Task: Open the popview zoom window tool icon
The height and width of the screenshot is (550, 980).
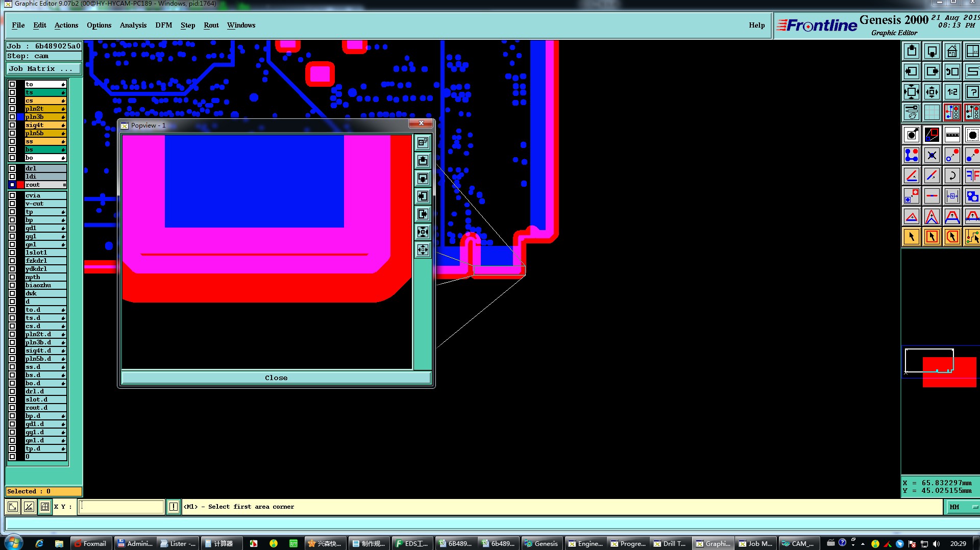Action: coord(932,135)
